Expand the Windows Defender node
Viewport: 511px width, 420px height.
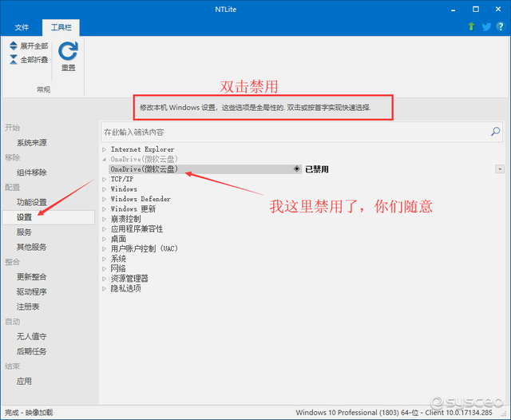point(105,199)
